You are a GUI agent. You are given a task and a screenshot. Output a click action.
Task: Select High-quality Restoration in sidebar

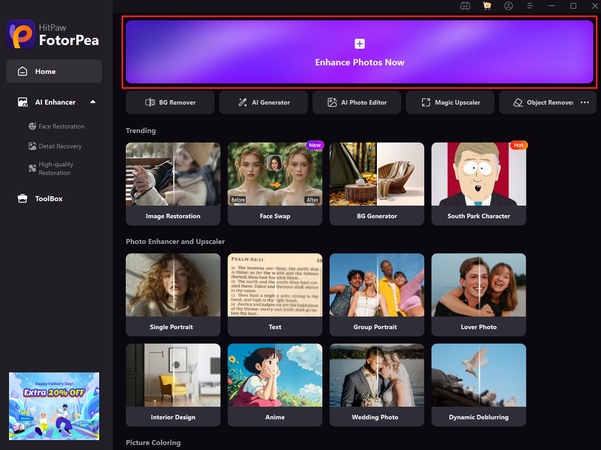(51, 168)
